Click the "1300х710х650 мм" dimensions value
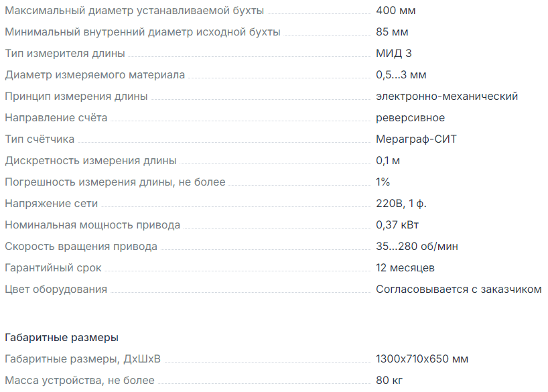The image size is (548, 392). 422,359
